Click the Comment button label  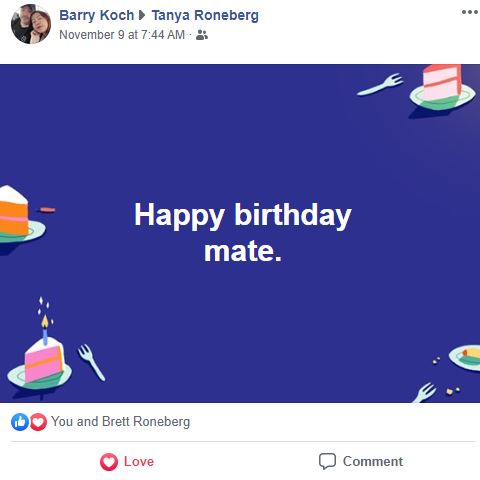(373, 462)
